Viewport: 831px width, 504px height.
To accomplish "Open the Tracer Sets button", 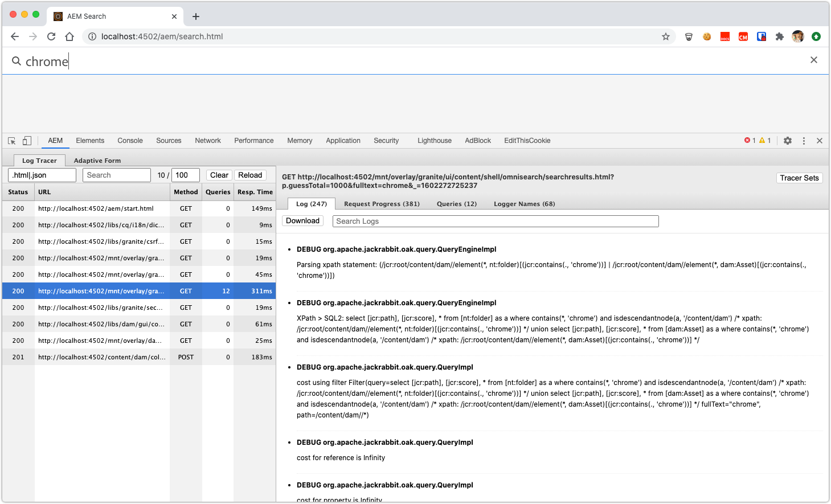I will (799, 178).
